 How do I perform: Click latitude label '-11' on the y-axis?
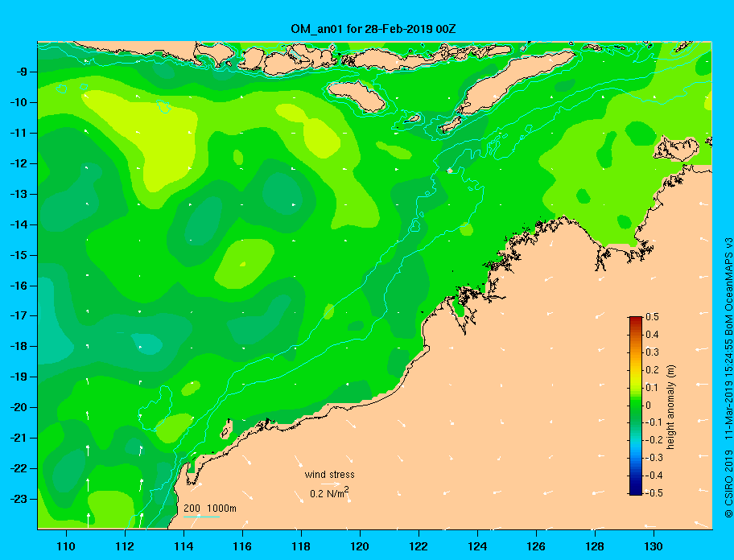tap(19, 133)
